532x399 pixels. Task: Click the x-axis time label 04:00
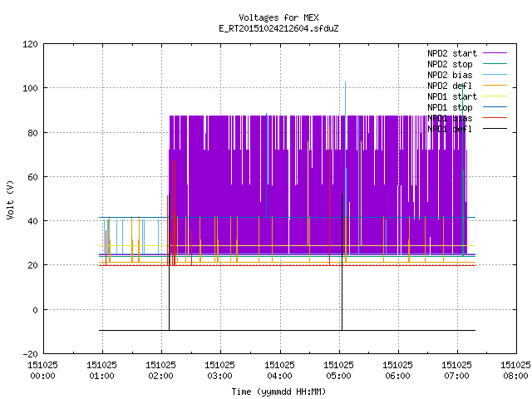[279, 376]
